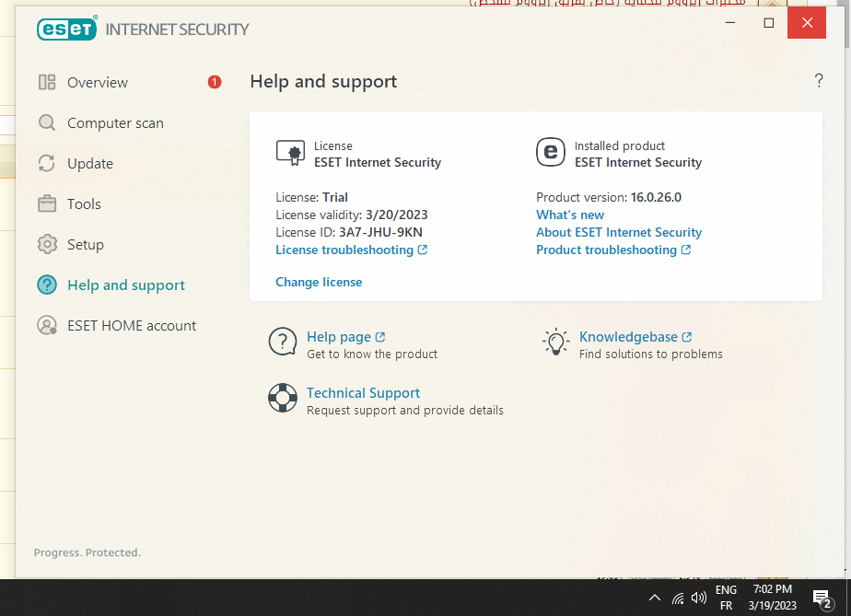Click the Help page question bubble icon
This screenshot has width=851, height=616.
(283, 342)
